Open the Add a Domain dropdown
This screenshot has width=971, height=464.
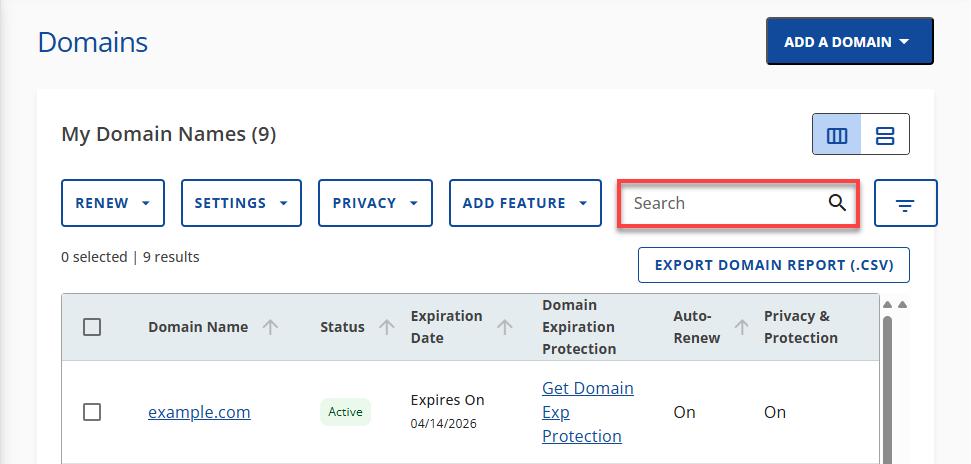[849, 42]
